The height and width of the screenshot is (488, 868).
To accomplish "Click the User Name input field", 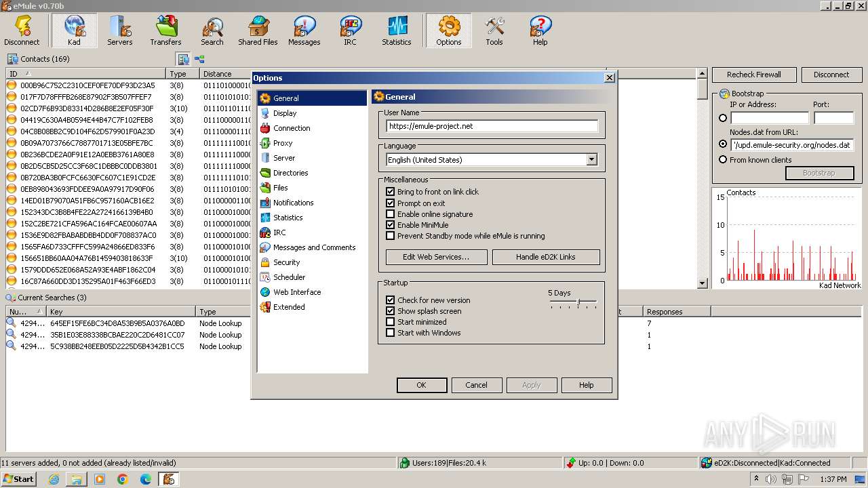I will click(x=492, y=126).
